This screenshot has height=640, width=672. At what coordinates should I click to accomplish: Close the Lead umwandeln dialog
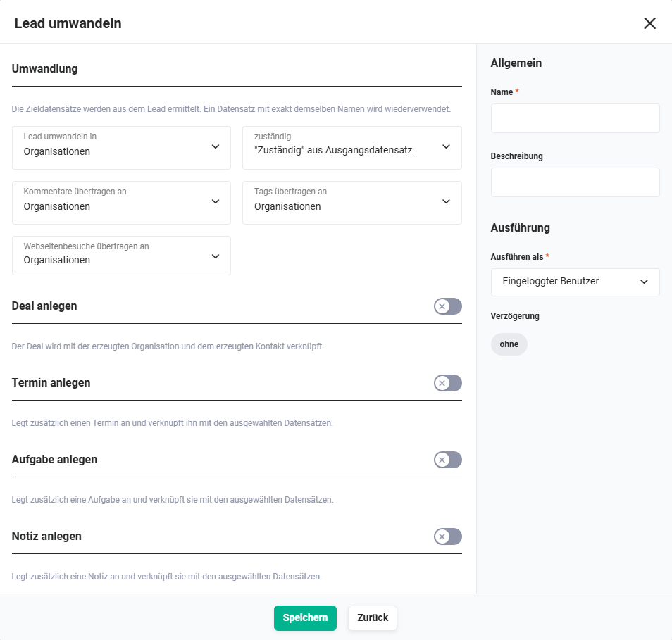pos(649,23)
